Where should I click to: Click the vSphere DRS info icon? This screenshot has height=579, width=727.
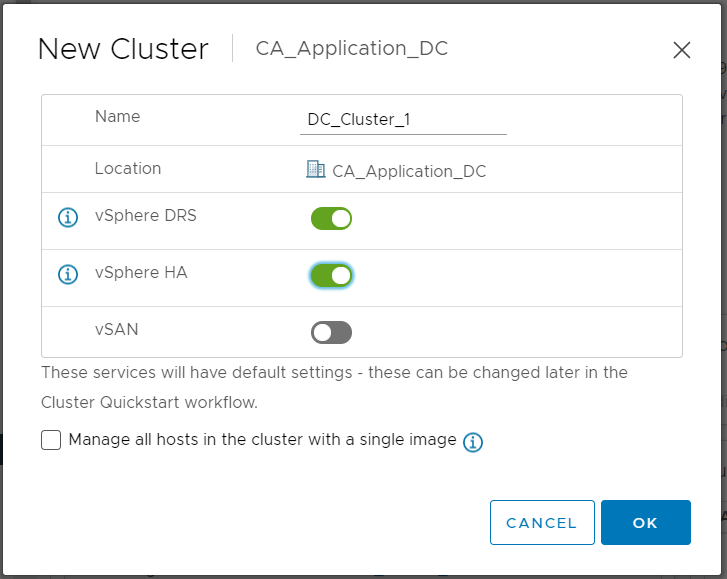(68, 217)
